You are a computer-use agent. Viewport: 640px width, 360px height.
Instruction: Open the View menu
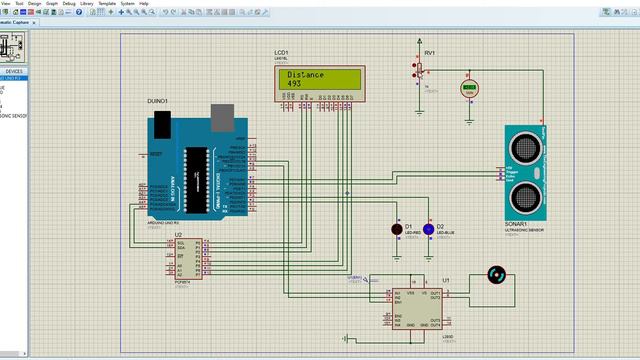click(x=5, y=3)
